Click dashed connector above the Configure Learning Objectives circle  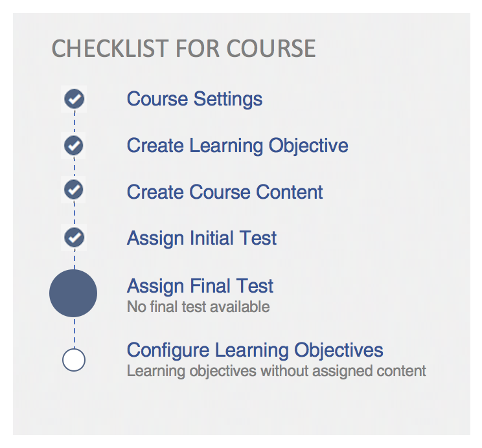(x=74, y=333)
